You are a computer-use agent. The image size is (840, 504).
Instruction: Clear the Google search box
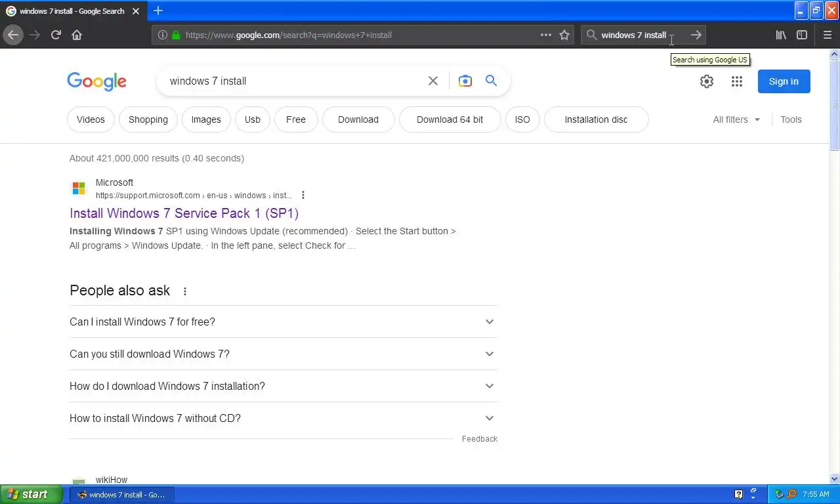coord(433,81)
